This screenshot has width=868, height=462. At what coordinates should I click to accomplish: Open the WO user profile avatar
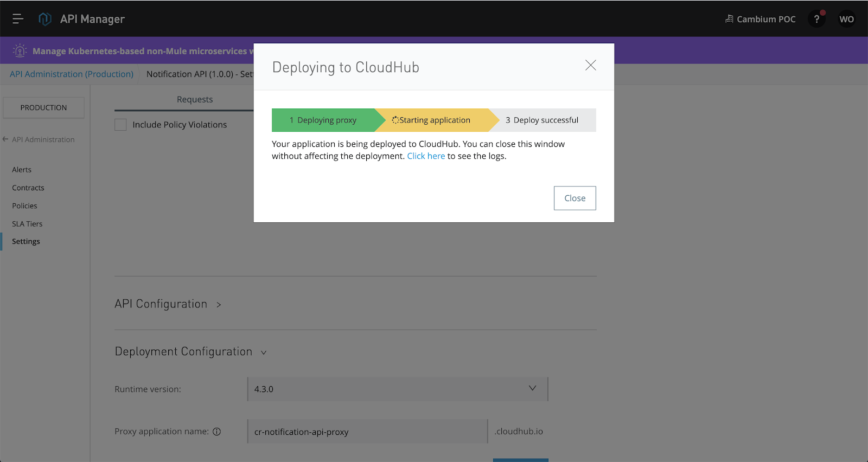click(x=846, y=19)
